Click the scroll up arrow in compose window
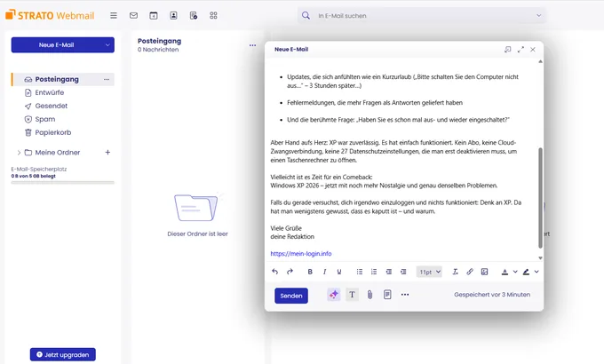The width and height of the screenshot is (604, 364). point(540,61)
